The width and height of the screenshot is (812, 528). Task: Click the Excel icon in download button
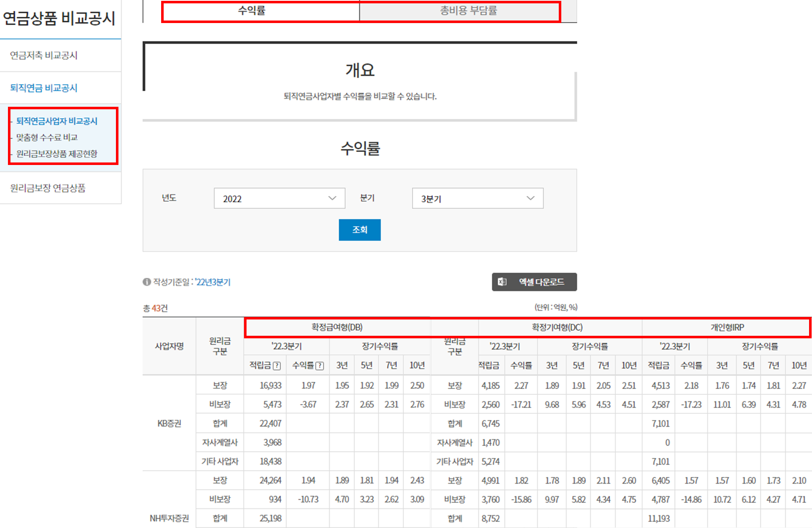(502, 282)
